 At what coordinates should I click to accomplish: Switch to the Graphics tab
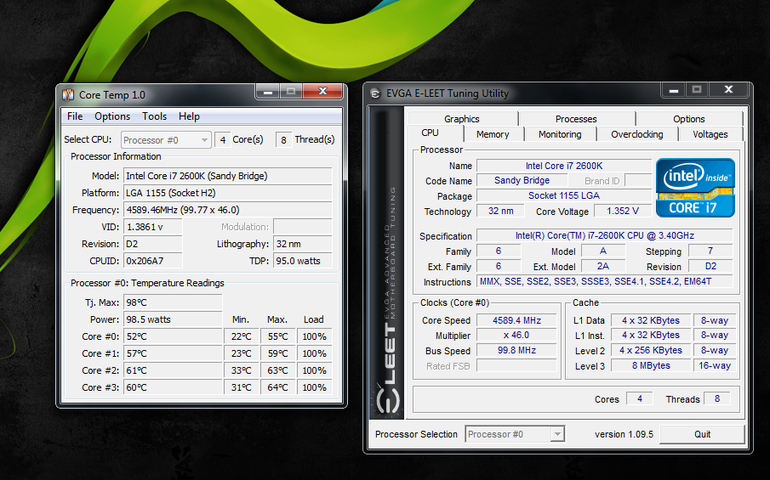click(462, 119)
